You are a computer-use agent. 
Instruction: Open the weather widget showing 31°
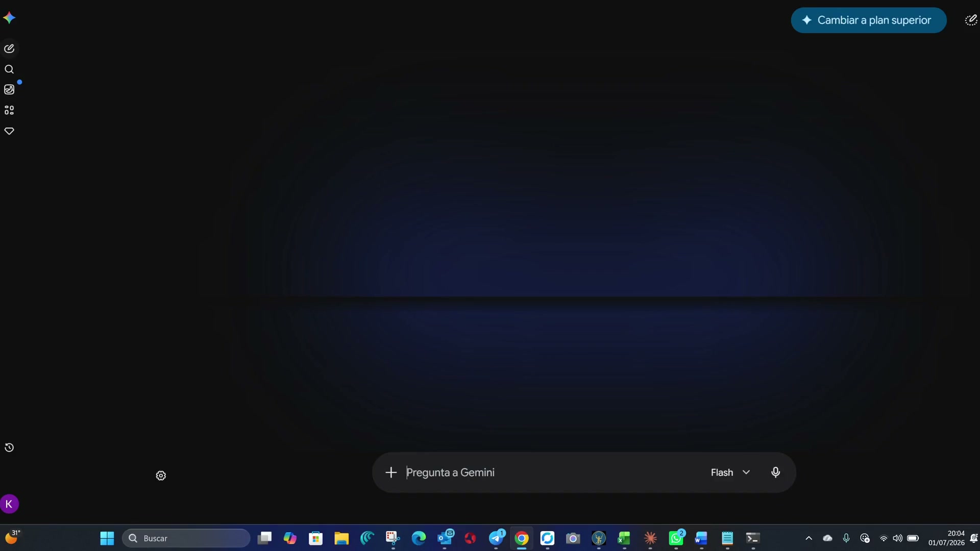[x=12, y=537]
